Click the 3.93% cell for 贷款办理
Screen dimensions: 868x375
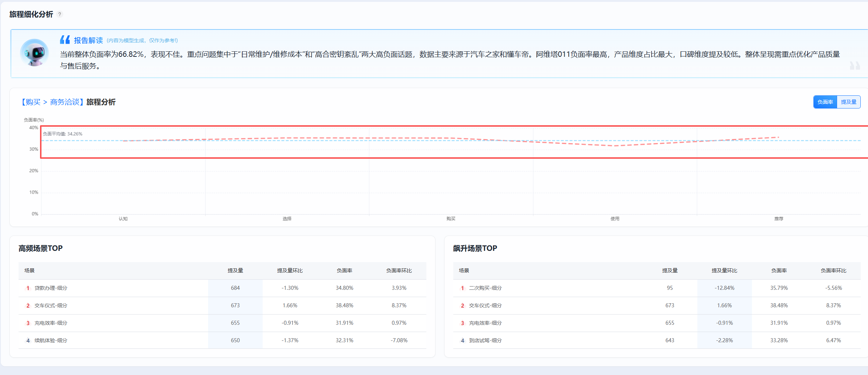click(399, 288)
